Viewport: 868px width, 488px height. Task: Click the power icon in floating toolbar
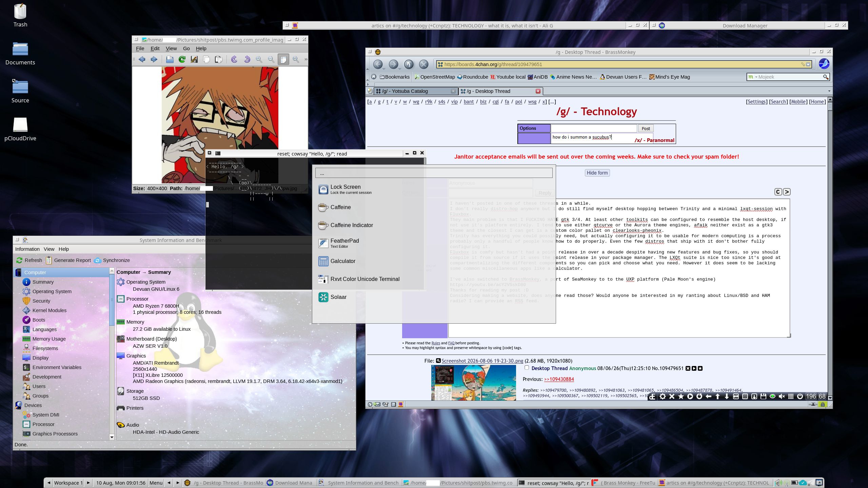click(800, 396)
